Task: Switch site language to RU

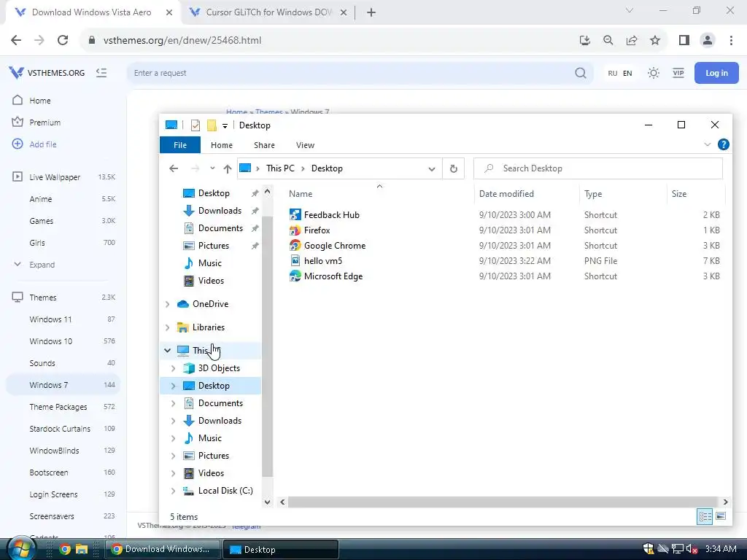Action: (612, 74)
